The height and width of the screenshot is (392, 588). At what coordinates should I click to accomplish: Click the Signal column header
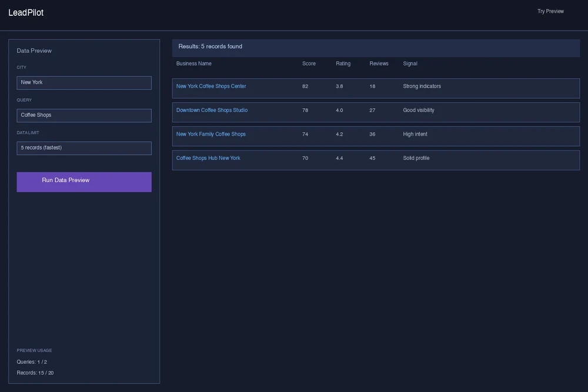(410, 63)
